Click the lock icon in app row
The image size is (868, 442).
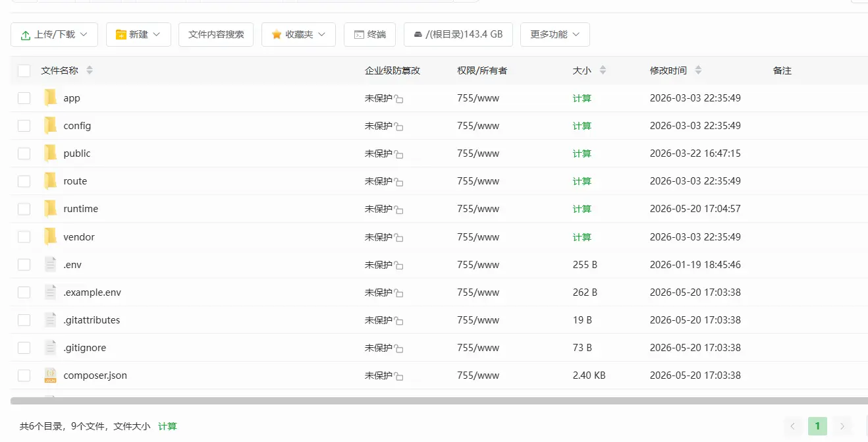click(399, 99)
